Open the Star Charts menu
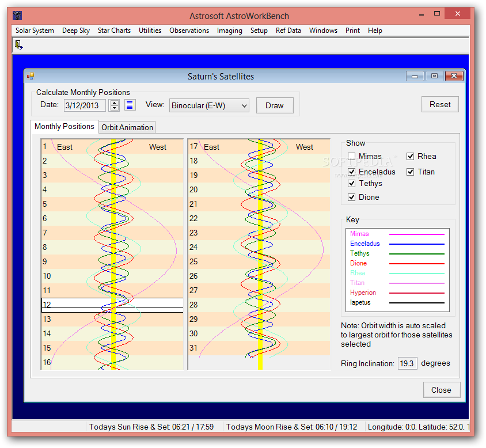The image size is (486, 448). pyautogui.click(x=114, y=31)
